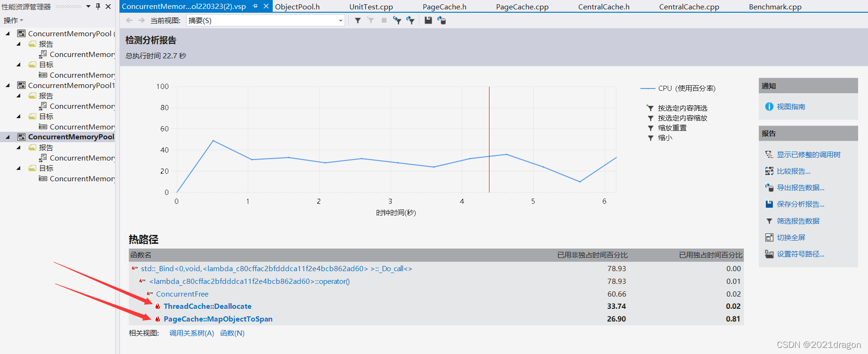The width and height of the screenshot is (868, 354).
Task: Click the symbol path folder icon
Action: pos(769,254)
